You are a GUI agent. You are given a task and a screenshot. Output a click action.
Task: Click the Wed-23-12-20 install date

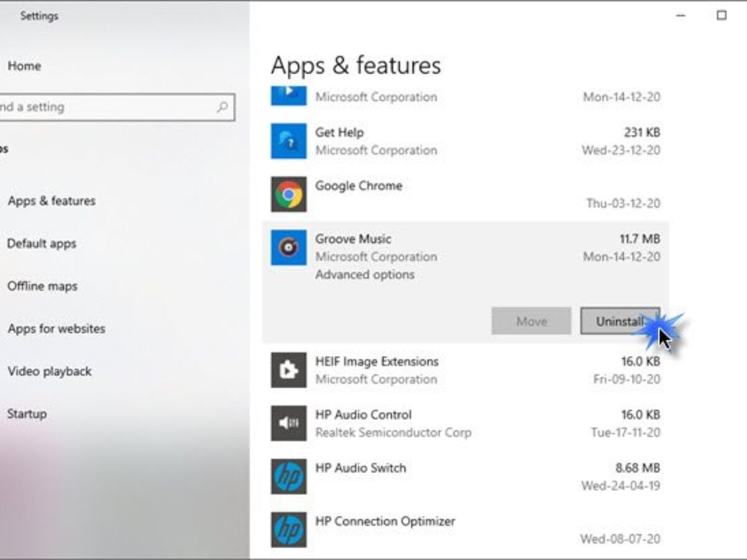click(621, 150)
